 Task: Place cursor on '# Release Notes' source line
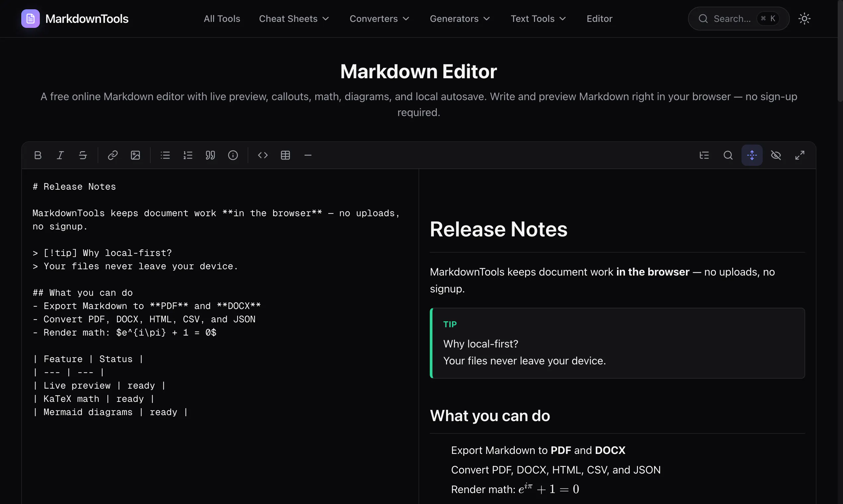click(74, 186)
